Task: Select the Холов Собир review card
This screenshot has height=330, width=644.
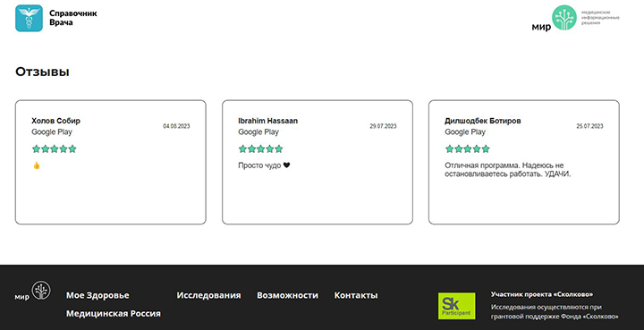Action: point(111,162)
